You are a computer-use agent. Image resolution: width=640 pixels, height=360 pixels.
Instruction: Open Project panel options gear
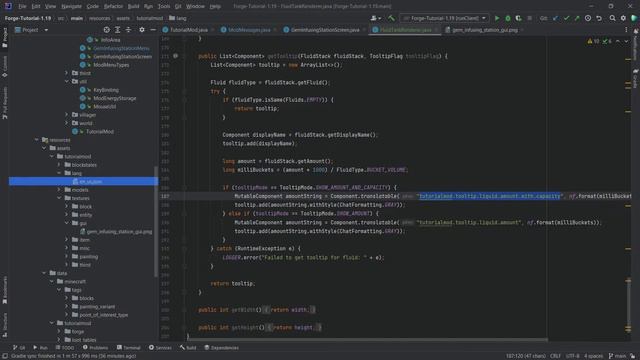coord(142,30)
